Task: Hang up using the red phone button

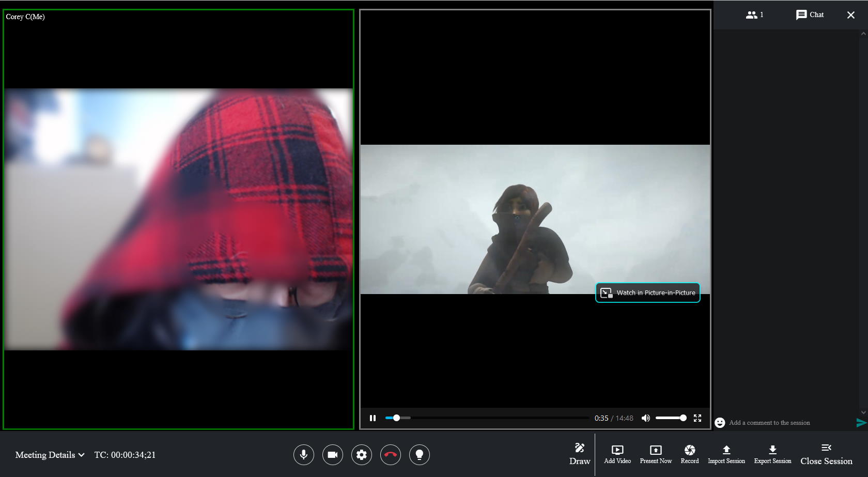Action: click(391, 455)
